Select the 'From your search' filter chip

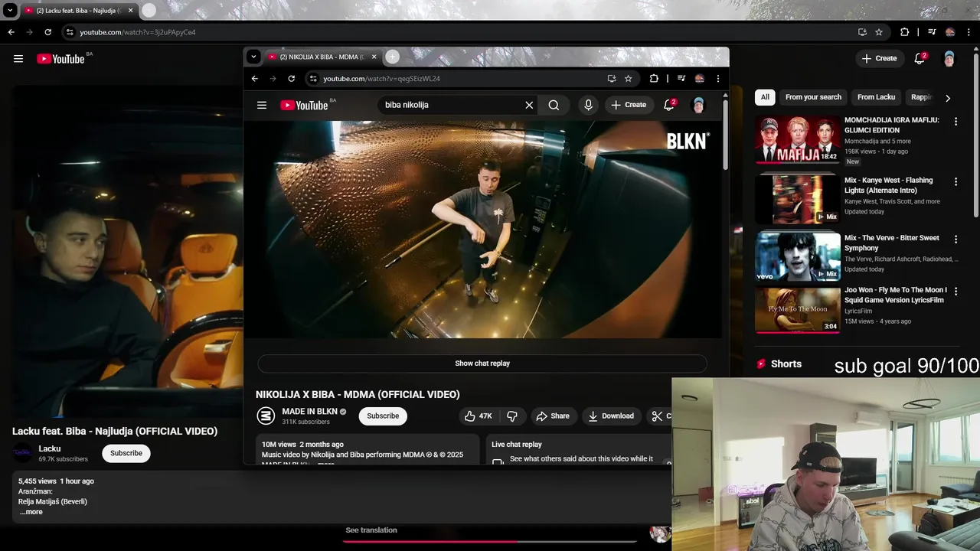pos(813,97)
